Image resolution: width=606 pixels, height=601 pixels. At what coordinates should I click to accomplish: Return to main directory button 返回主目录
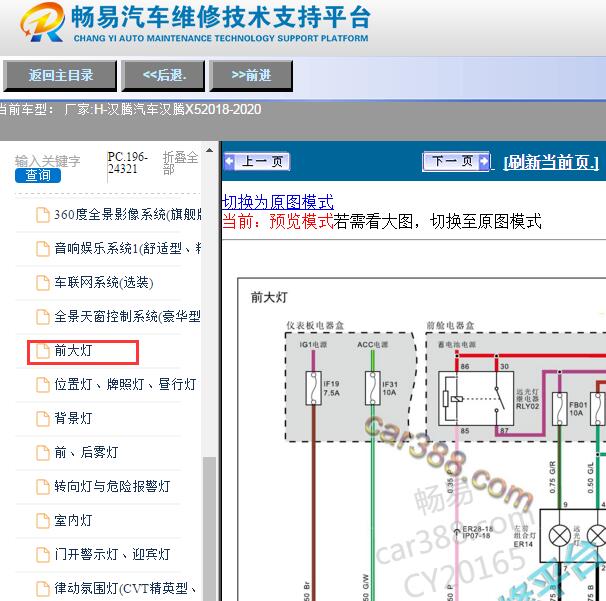[x=60, y=76]
